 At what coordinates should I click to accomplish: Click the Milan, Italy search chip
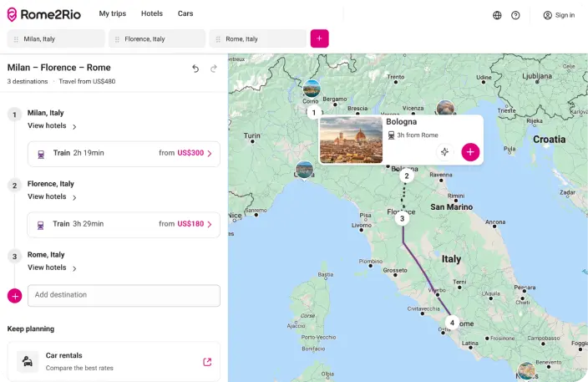click(x=56, y=38)
